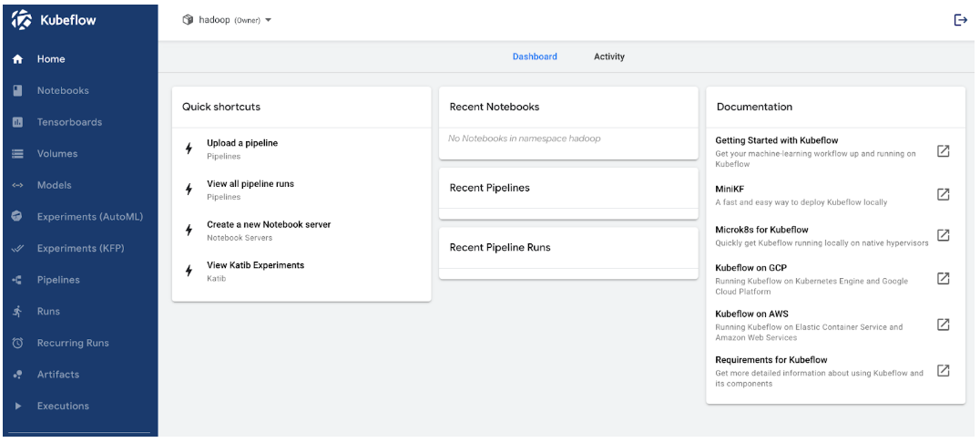Open Kubeflow on GCP documentation title
Viewport: 980px width, 443px height.
751,268
